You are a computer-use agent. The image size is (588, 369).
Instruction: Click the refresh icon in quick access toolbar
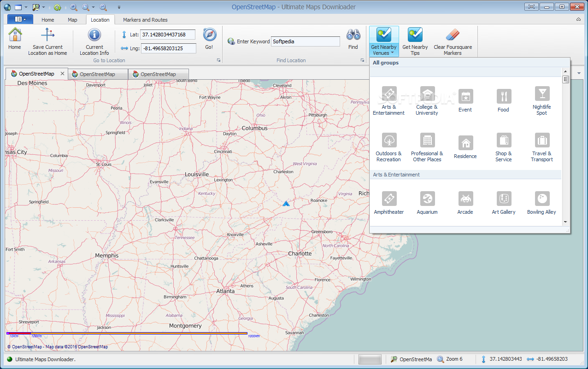click(57, 7)
